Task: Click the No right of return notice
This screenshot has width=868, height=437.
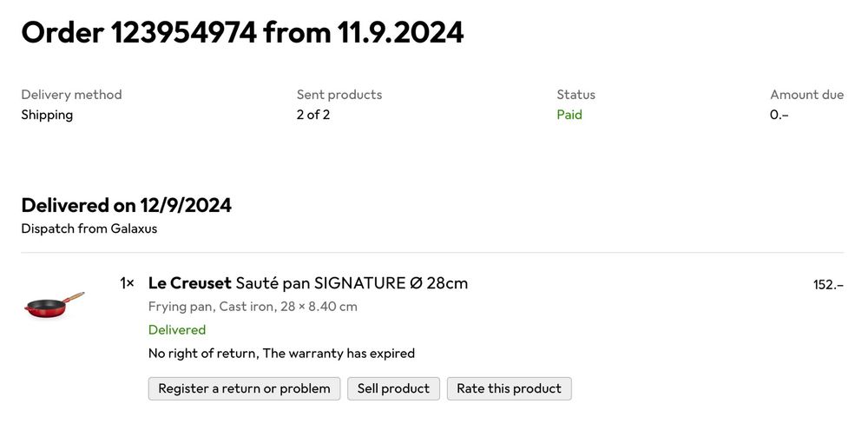Action: click(x=281, y=354)
